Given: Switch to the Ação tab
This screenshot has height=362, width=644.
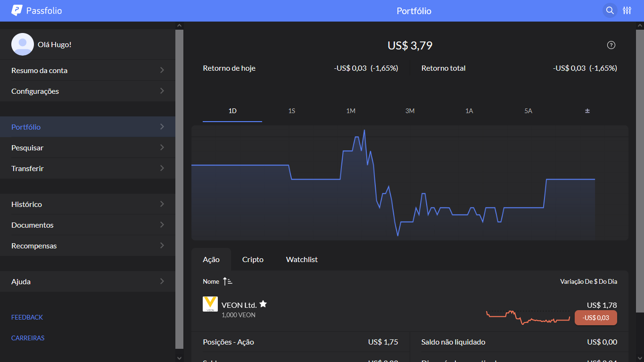Looking at the screenshot, I should 211,259.
